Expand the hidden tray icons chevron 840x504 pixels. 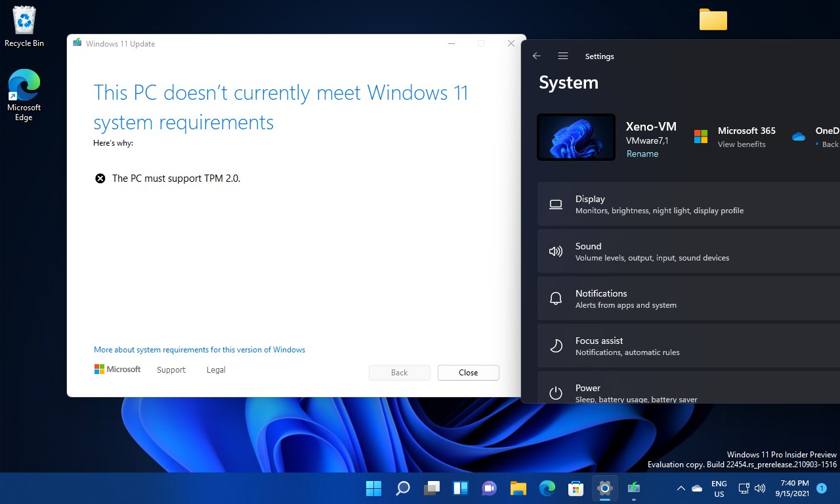click(x=681, y=488)
